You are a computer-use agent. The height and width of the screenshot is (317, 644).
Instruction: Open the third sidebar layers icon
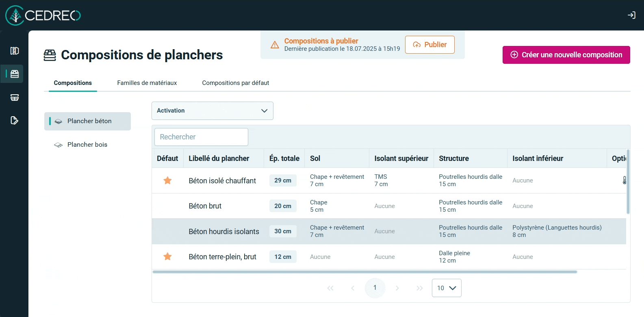[x=15, y=98]
